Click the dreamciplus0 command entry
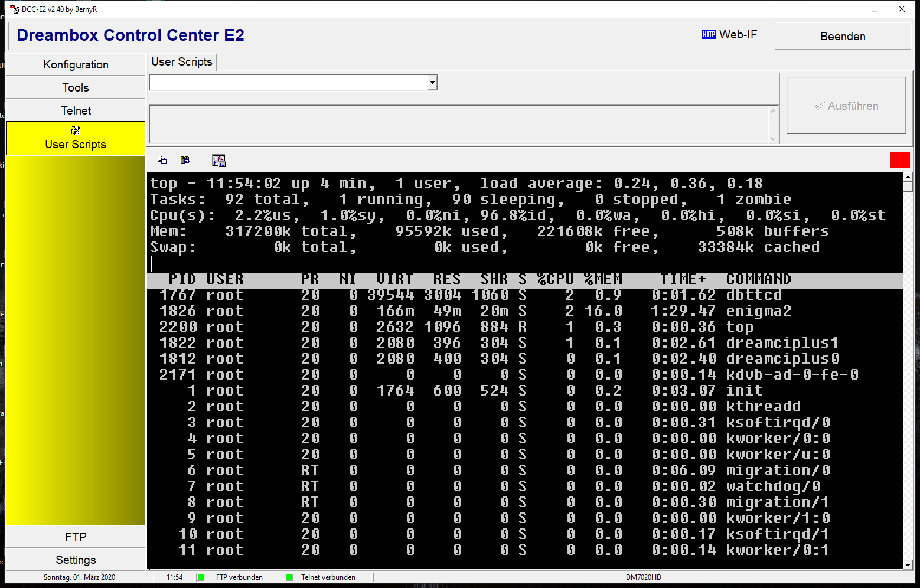 (x=782, y=359)
